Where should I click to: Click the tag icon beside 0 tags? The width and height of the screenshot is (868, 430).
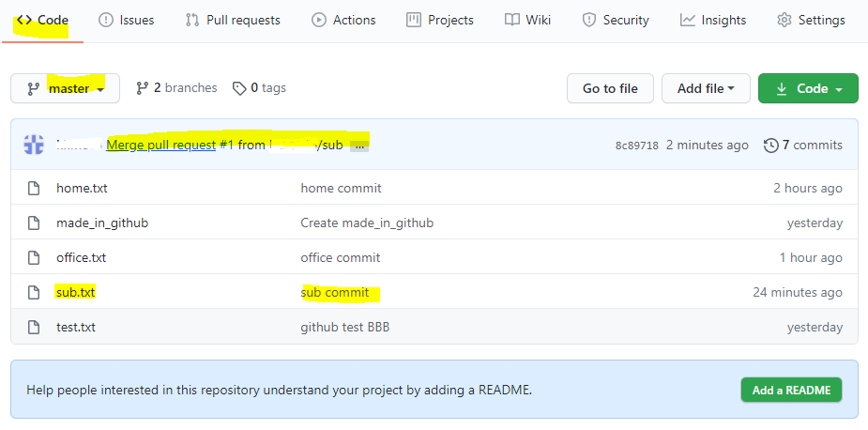point(239,88)
